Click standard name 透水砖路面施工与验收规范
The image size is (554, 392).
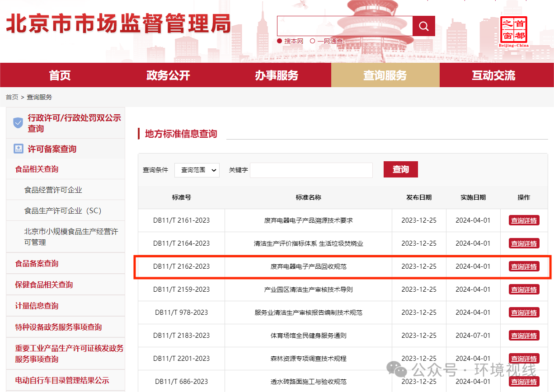309,382
